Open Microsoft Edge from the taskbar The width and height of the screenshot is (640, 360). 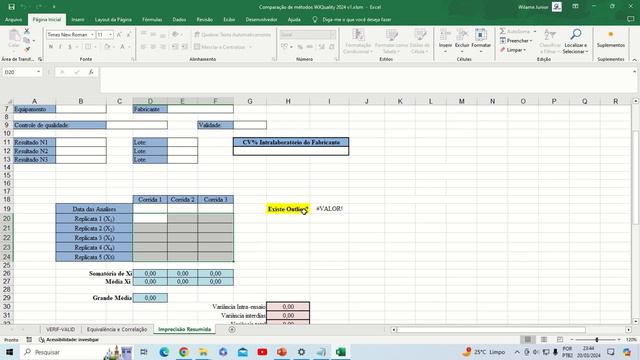click(164, 352)
